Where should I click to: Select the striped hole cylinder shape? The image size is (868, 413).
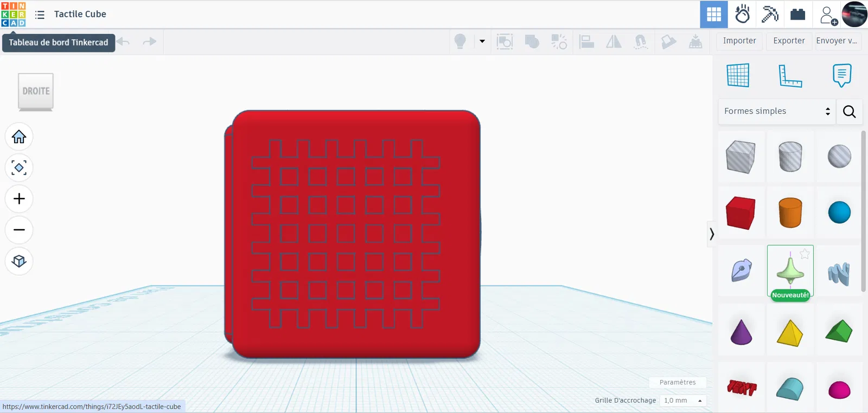(x=790, y=157)
